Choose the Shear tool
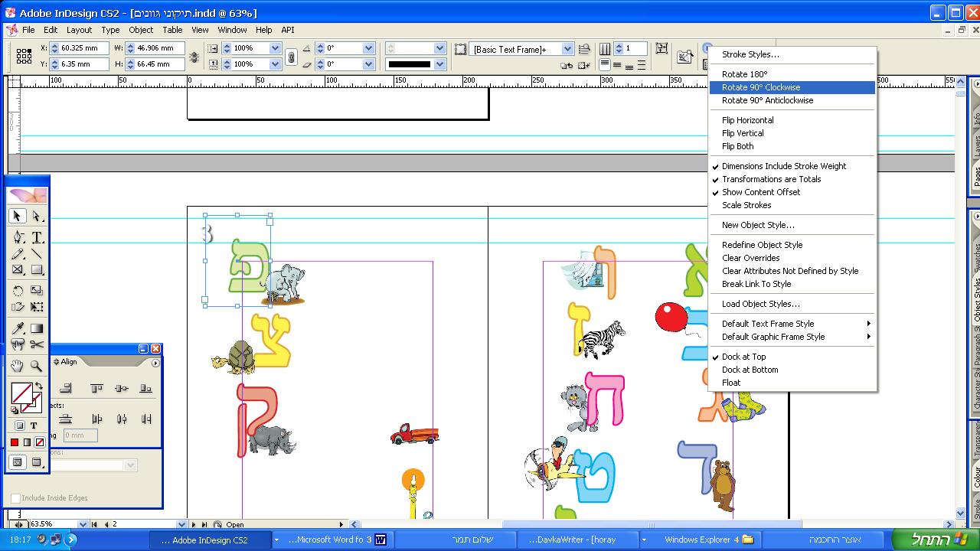This screenshot has height=551, width=980. click(18, 308)
